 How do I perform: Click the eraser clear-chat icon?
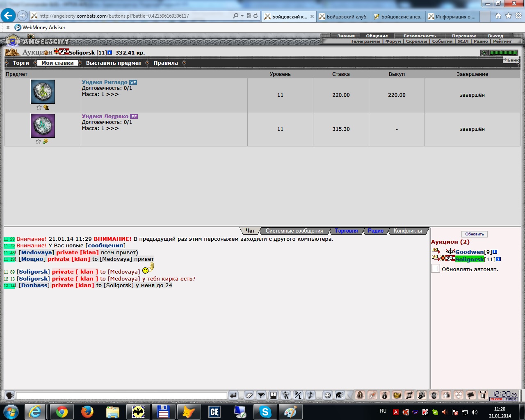pos(249,395)
